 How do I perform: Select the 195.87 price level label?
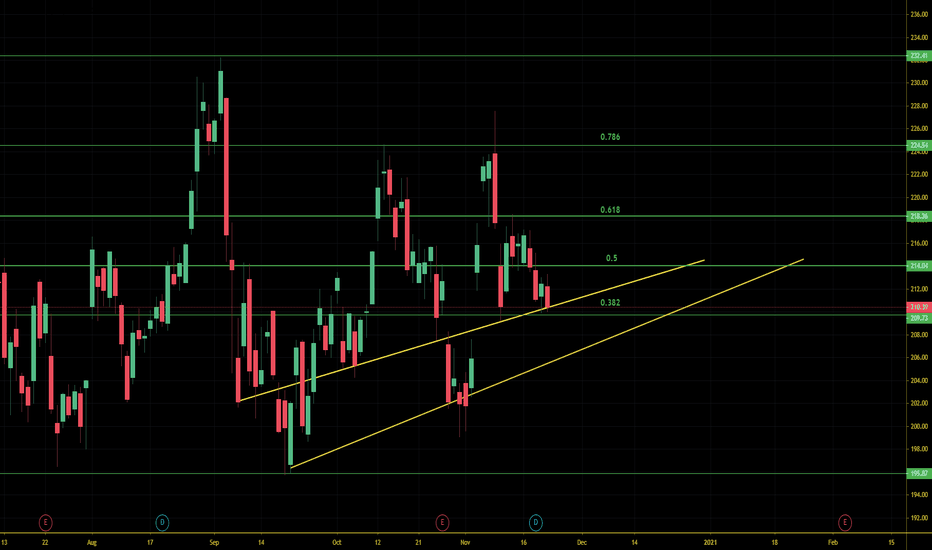919,474
